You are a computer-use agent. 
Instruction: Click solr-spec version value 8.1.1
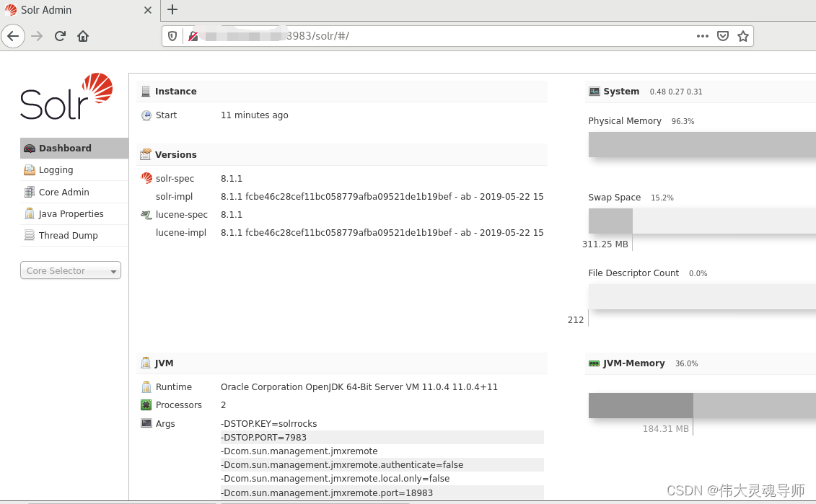pyautogui.click(x=232, y=178)
